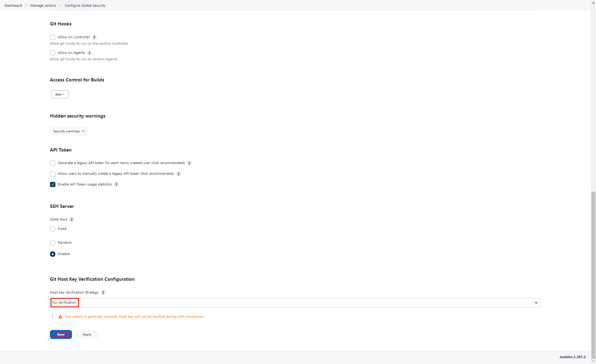Select the Random SSHD port option

click(x=53, y=243)
